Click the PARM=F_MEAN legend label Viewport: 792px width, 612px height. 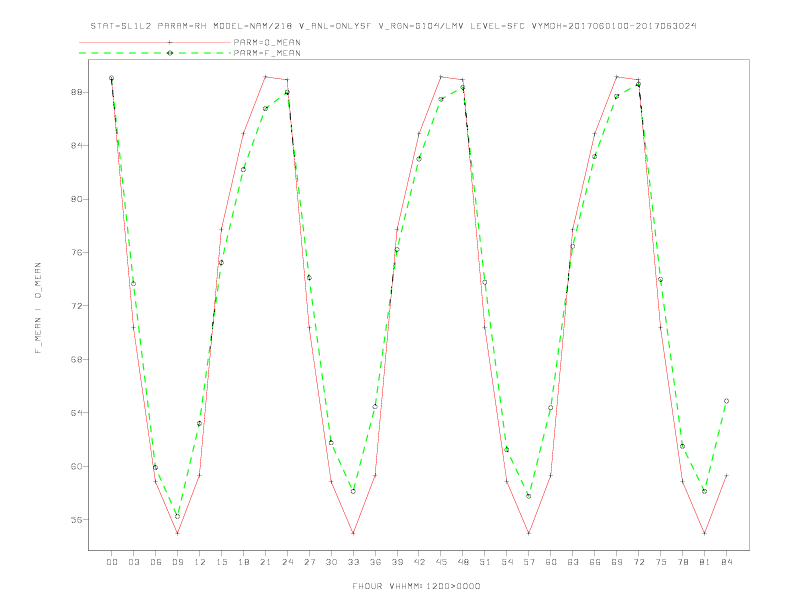click(267, 53)
